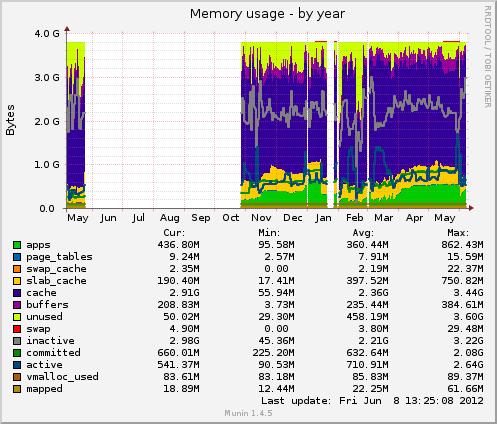Viewport: 497px width, 424px height.
Task: Click the inactive average value 2.21G
Action: [x=373, y=341]
